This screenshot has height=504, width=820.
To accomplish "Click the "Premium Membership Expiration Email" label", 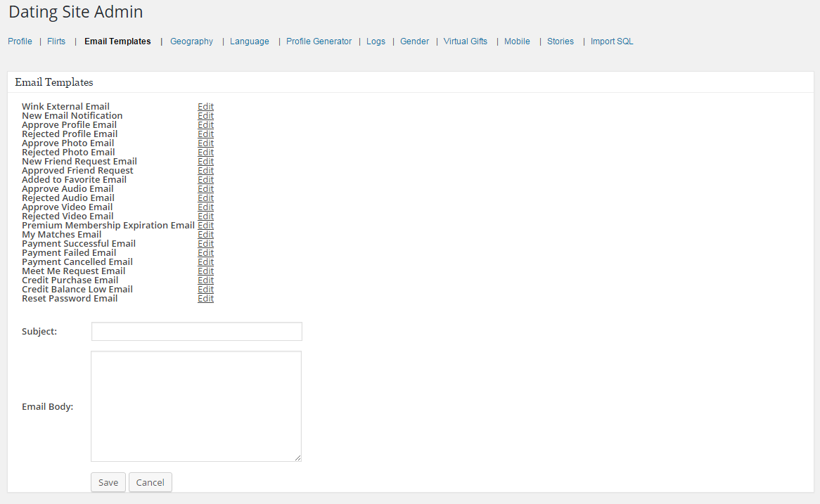I will (x=108, y=226).
